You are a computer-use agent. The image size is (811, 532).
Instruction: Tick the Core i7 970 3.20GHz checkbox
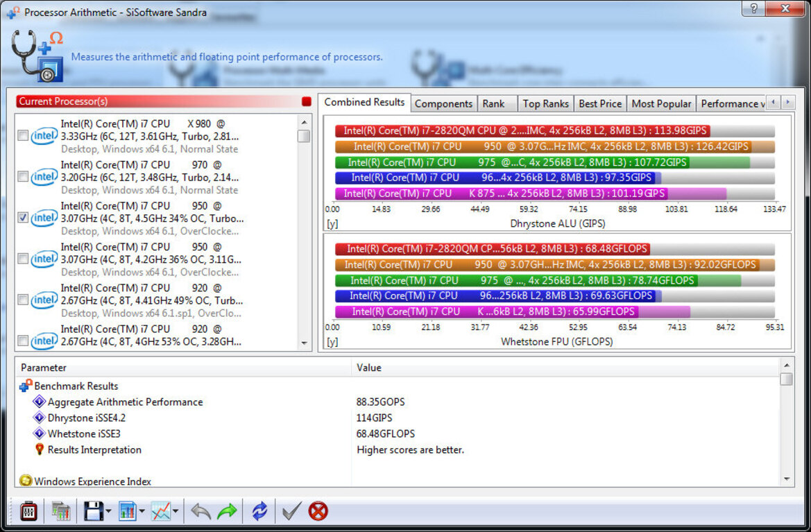23,177
